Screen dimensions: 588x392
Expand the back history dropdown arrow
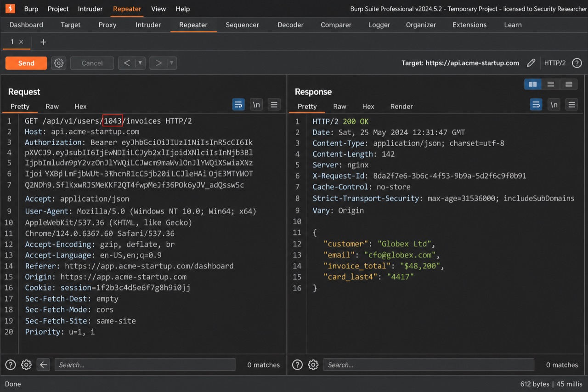141,63
